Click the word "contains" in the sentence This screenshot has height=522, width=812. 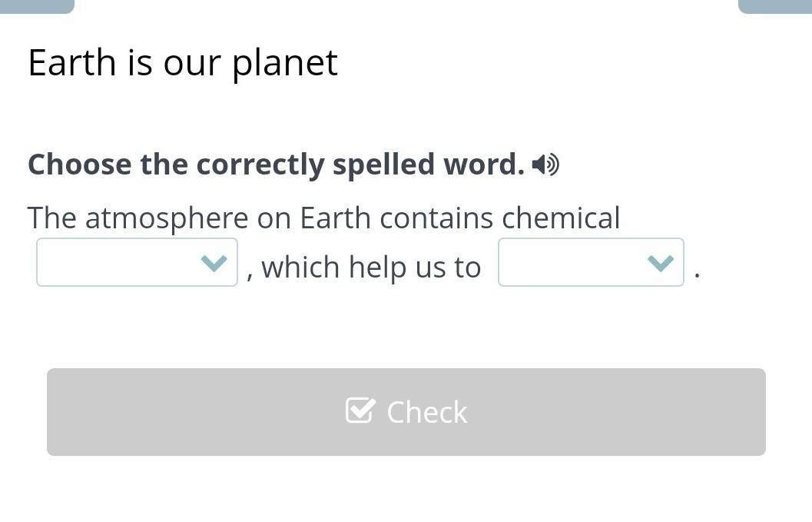point(436,218)
